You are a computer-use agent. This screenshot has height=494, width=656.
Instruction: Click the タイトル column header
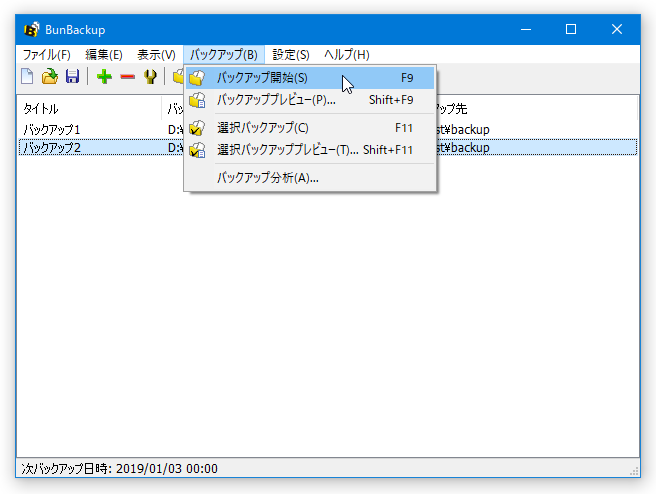point(89,109)
